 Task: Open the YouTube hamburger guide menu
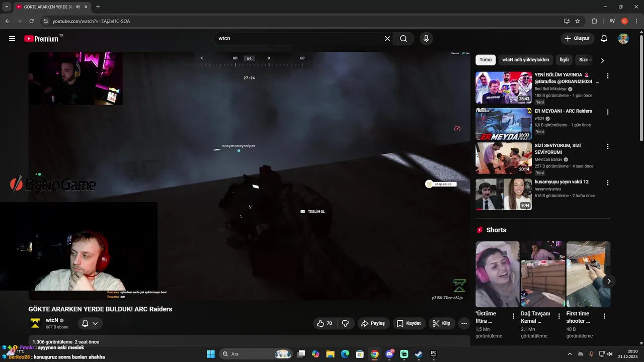(x=12, y=39)
